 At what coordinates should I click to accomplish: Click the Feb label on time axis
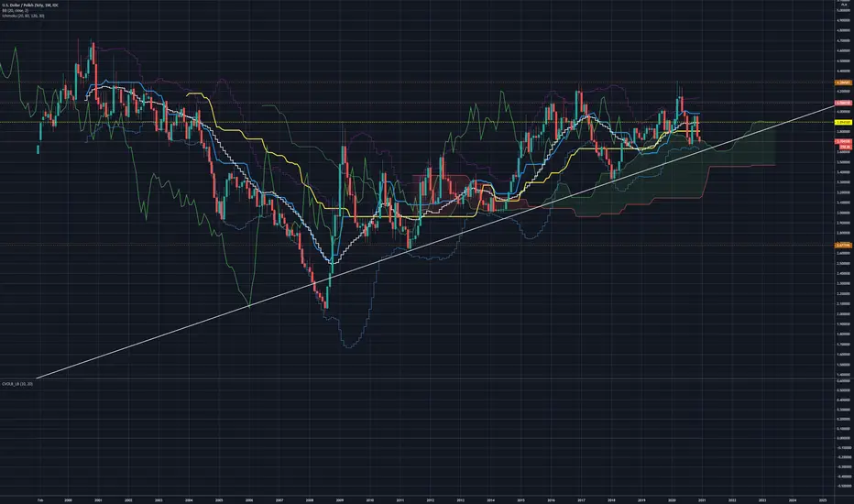[x=39, y=499]
